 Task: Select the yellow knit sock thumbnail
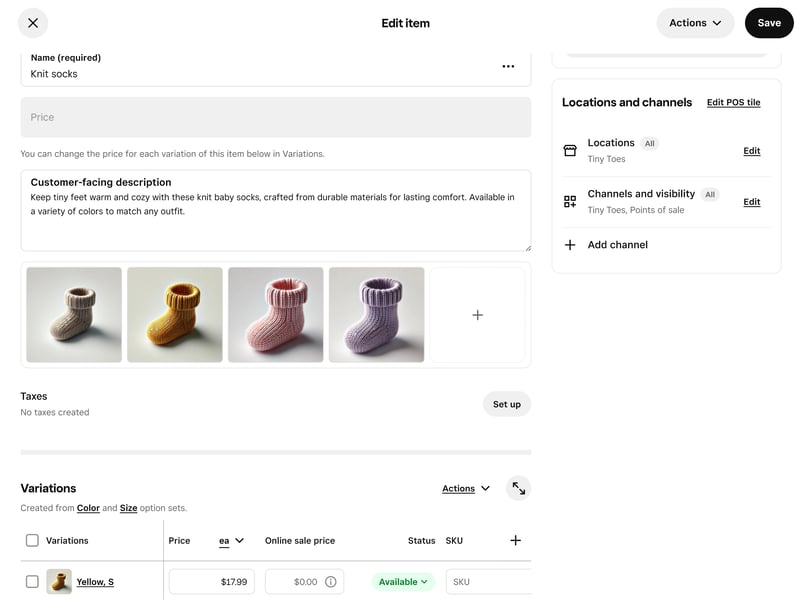point(175,315)
